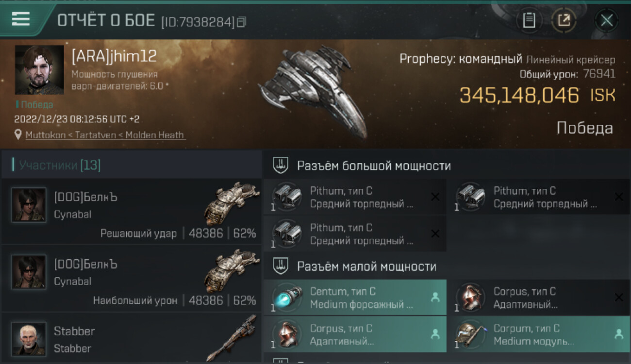Click X marker on Corpus Adaptive module
Image resolution: width=631 pixels, height=364 pixels.
(x=619, y=297)
